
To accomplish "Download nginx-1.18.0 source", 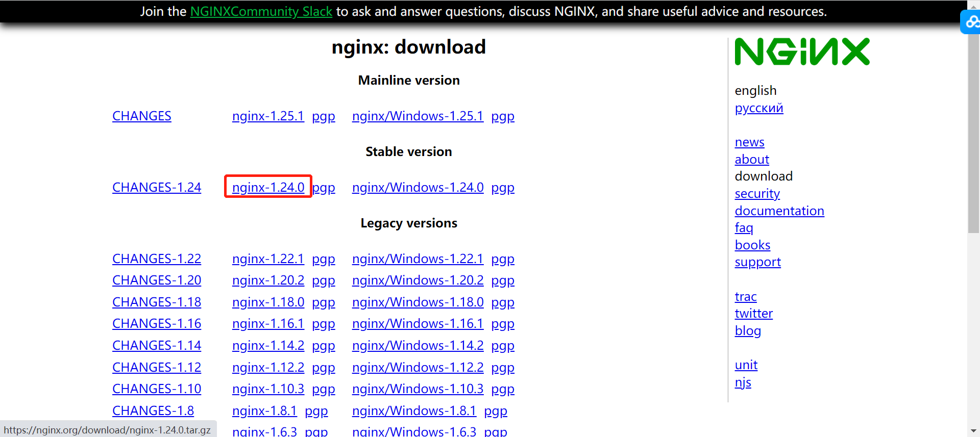I will [x=268, y=302].
